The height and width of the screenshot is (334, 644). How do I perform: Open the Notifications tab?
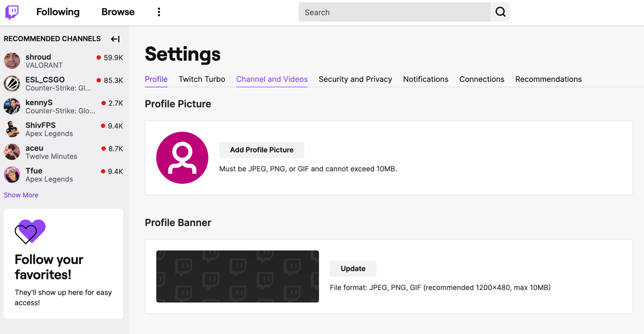pyautogui.click(x=425, y=79)
